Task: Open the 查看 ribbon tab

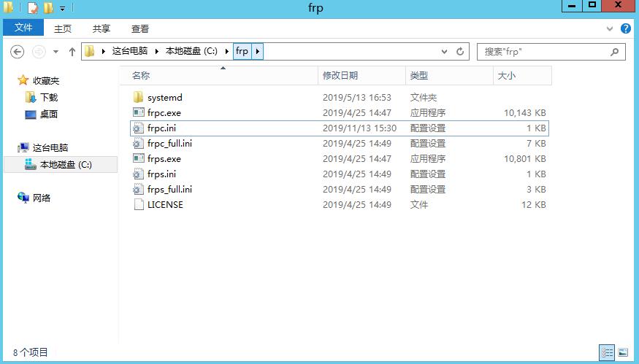Action: coord(140,28)
